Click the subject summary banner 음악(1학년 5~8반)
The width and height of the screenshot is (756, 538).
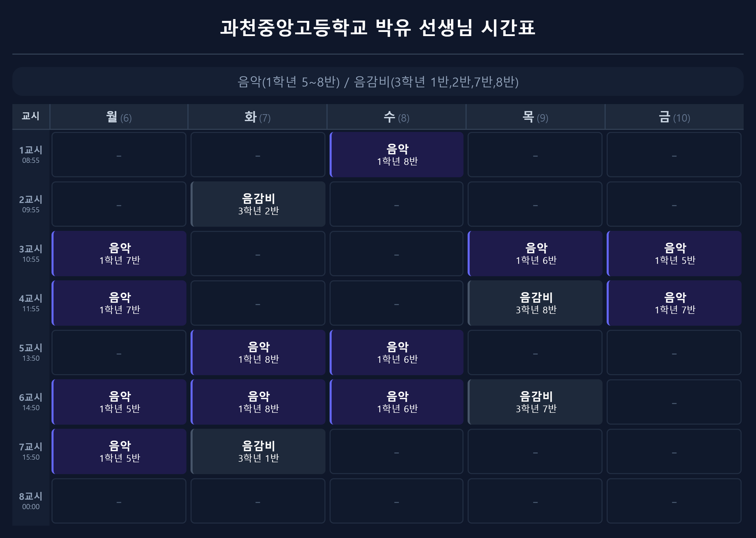(378, 81)
